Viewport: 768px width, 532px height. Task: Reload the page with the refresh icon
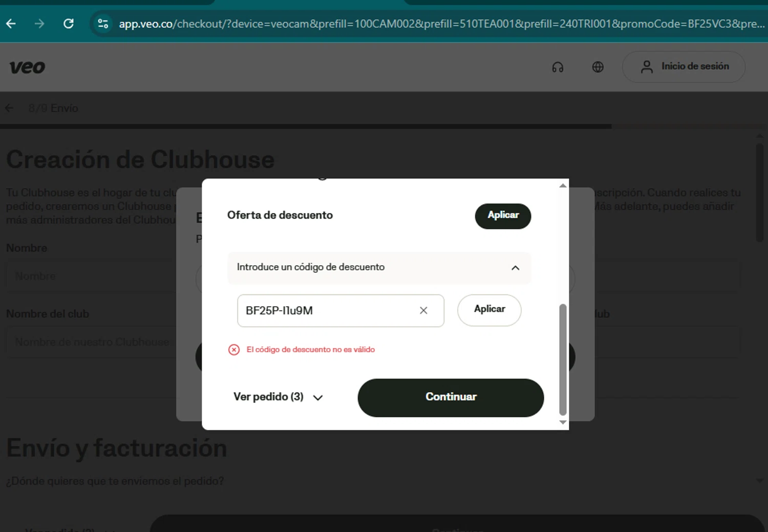69,24
